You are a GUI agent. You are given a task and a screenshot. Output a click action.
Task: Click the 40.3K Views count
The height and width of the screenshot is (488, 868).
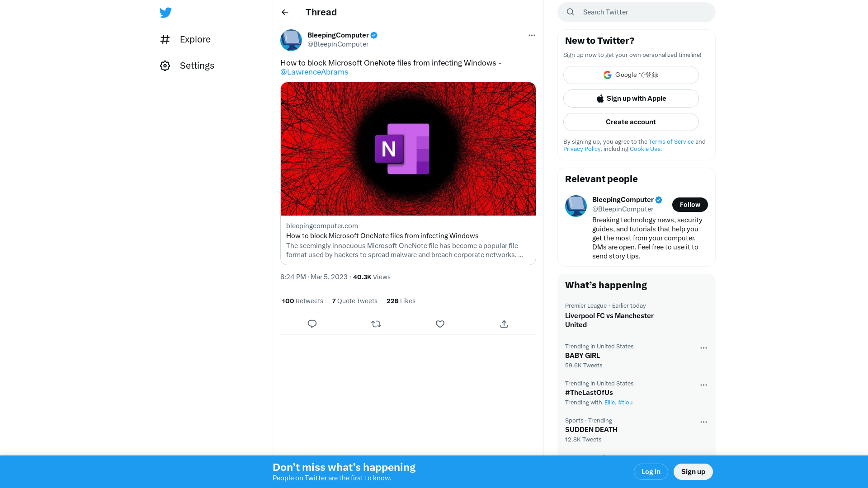(x=372, y=277)
